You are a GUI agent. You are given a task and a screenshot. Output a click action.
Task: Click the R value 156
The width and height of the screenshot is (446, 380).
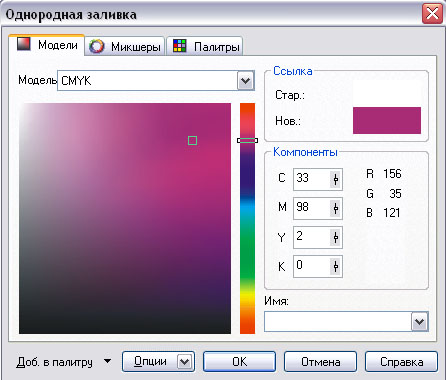(x=392, y=174)
